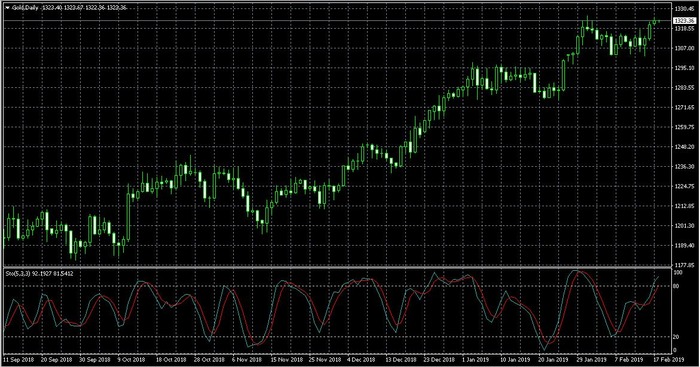Click the 1283.55 price scale value
The image size is (700, 367).
684,88
